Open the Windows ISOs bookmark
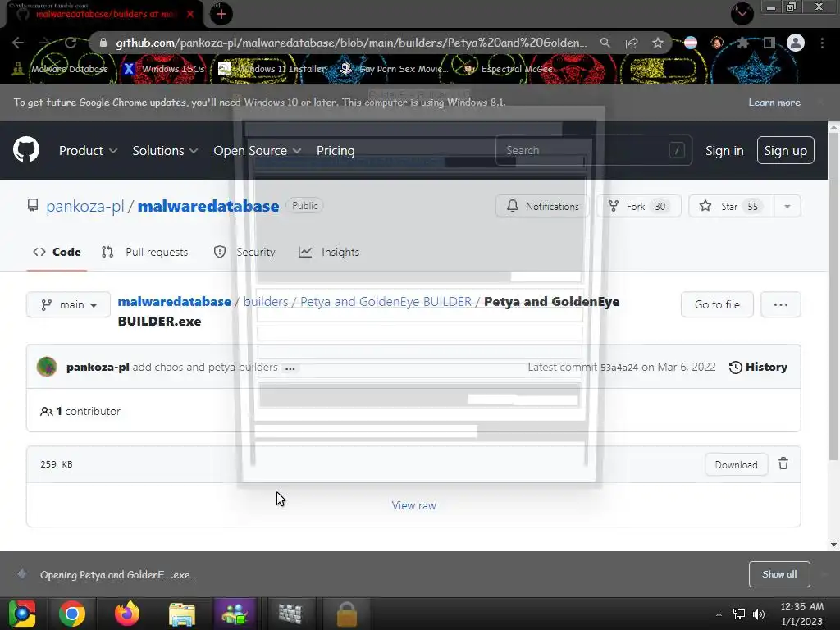840x630 pixels. click(x=164, y=69)
